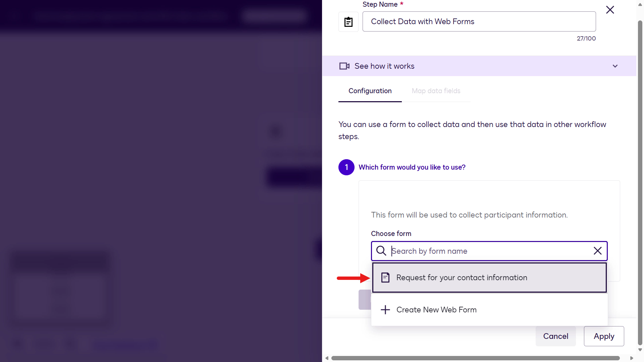Cancel the step configuration
Screen dimensions: 644x362
[x=555, y=336]
